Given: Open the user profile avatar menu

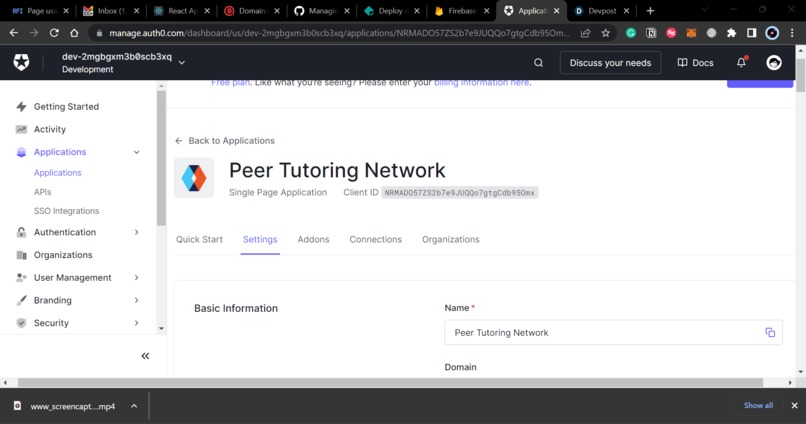Looking at the screenshot, I should pyautogui.click(x=774, y=63).
